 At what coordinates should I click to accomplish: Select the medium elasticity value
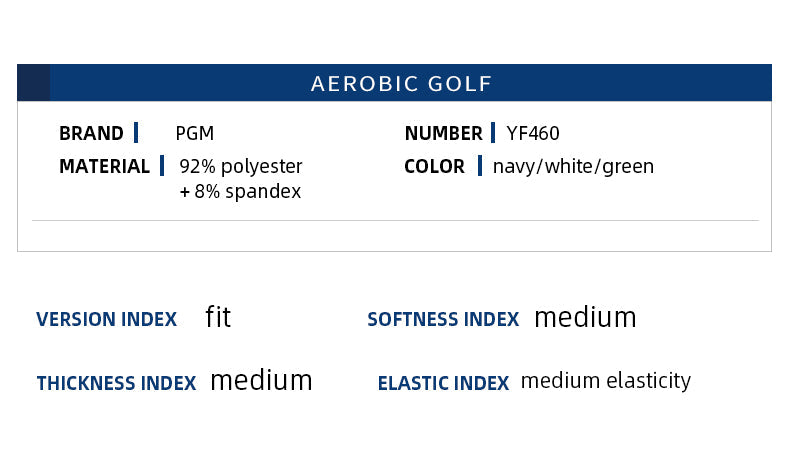[x=605, y=381]
